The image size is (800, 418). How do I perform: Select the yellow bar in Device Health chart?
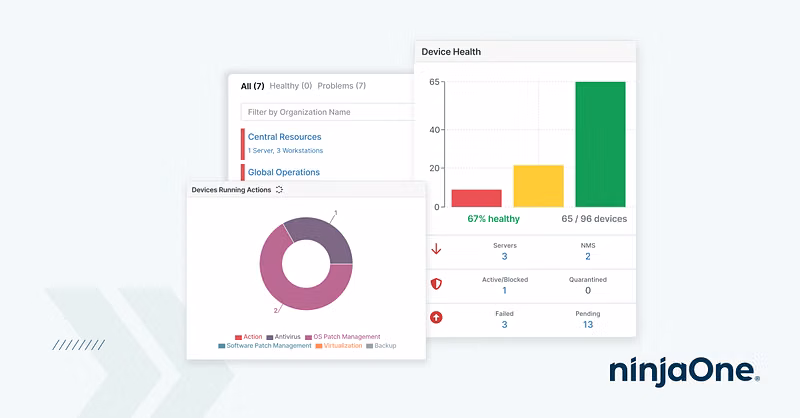point(538,186)
